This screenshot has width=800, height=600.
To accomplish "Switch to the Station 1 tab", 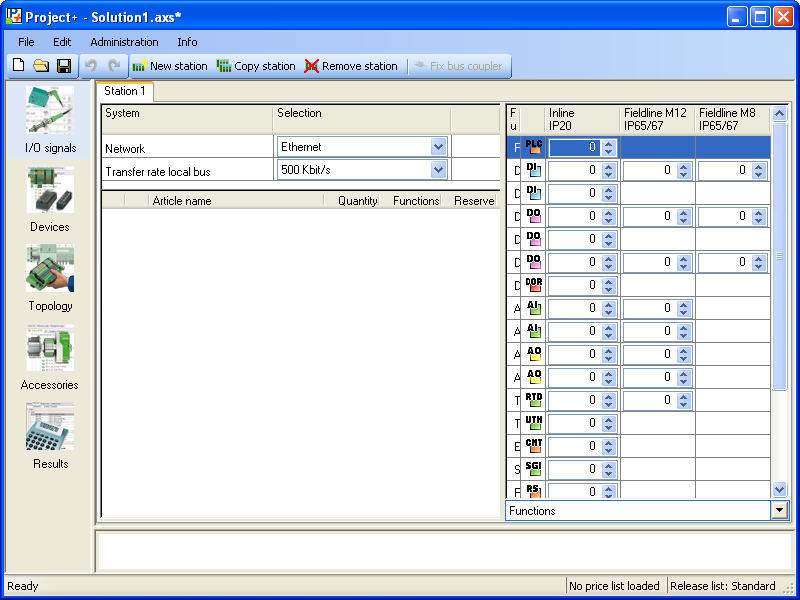I will point(125,91).
